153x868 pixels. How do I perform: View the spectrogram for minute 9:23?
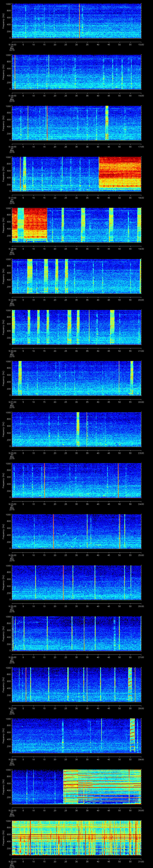(x=76, y=480)
